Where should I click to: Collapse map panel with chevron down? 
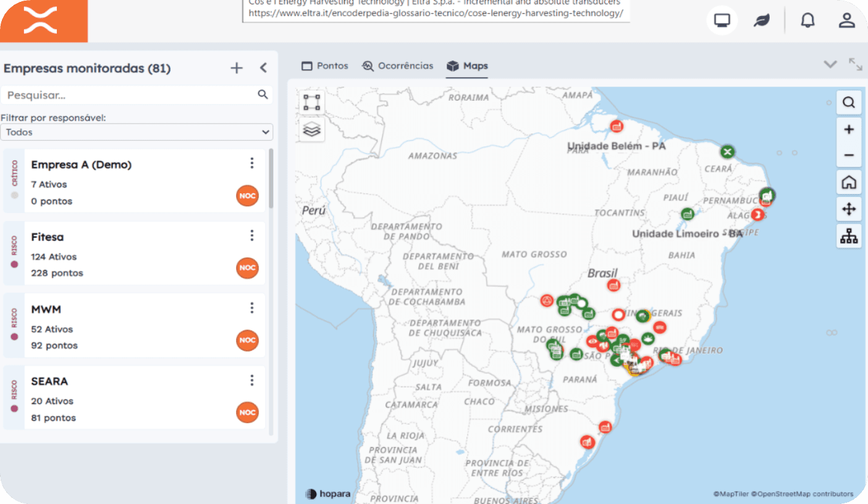(x=830, y=64)
